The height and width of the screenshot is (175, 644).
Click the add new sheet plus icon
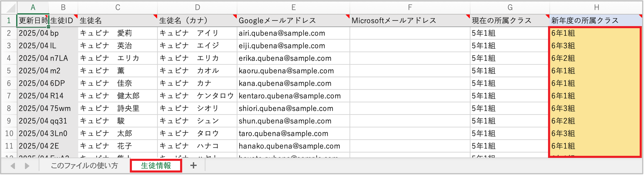click(193, 165)
